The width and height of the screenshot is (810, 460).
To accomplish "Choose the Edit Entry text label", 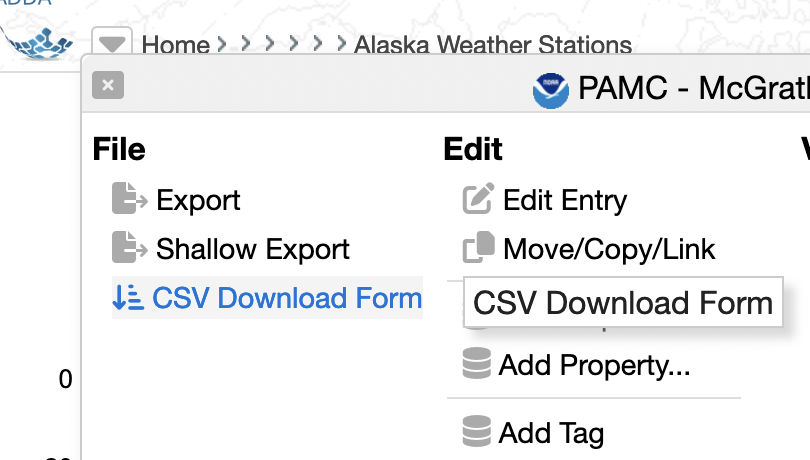I will 565,200.
